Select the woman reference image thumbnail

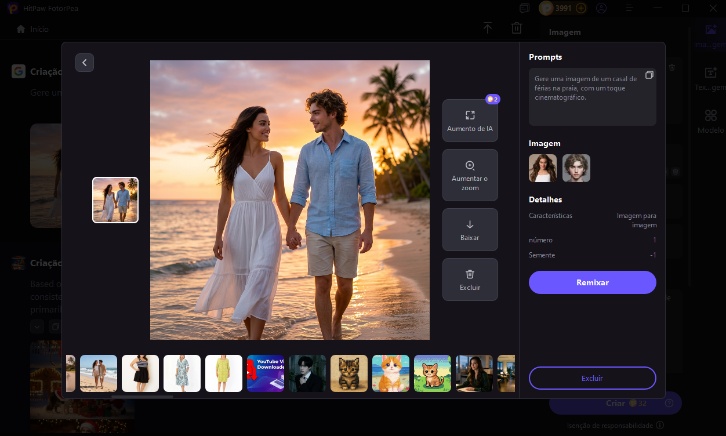543,168
